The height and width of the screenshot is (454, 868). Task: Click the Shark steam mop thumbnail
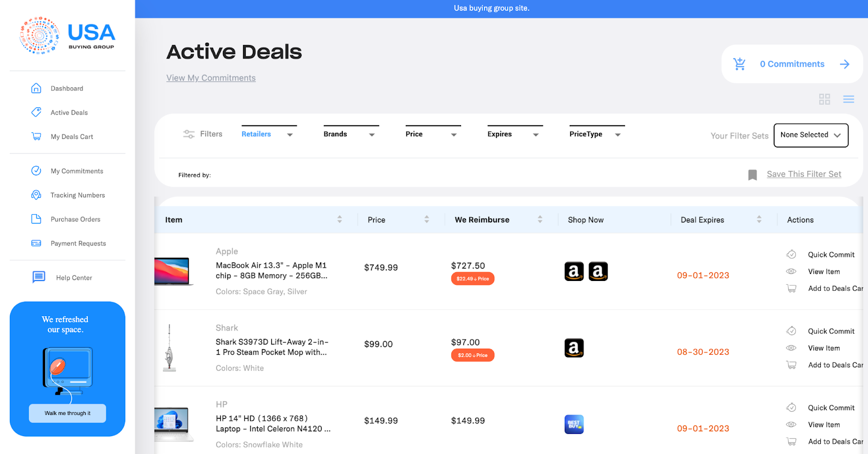coord(170,348)
